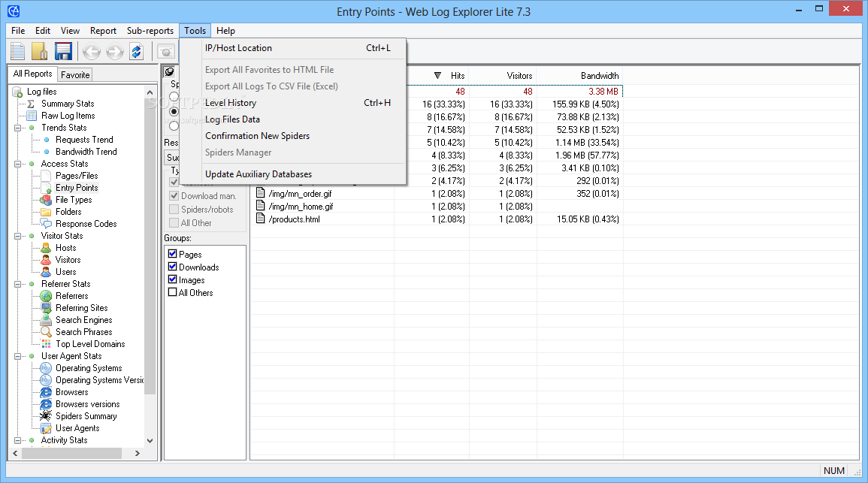This screenshot has width=868, height=483.
Task: Click the tree vertical scrollbar down arrow
Action: point(150,441)
